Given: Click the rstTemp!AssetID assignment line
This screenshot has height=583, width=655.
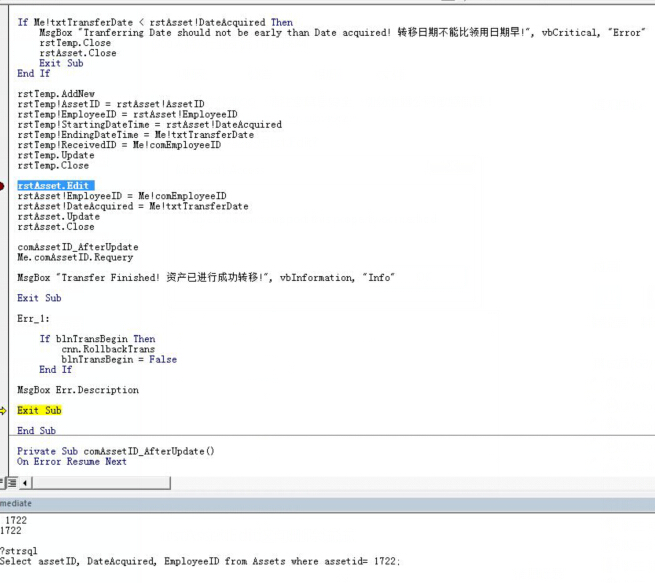Looking at the screenshot, I should click(111, 104).
